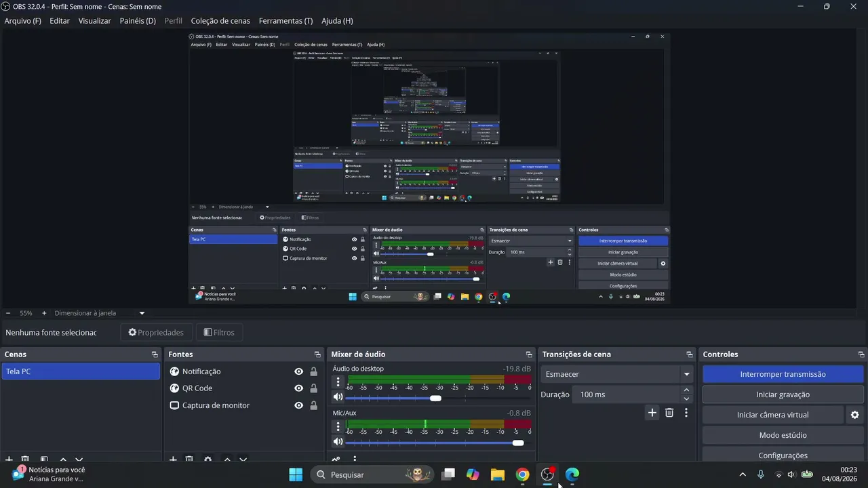Image resolution: width=868 pixels, height=488 pixels.
Task: Open the Ferramentas (T) menu
Action: 285,21
